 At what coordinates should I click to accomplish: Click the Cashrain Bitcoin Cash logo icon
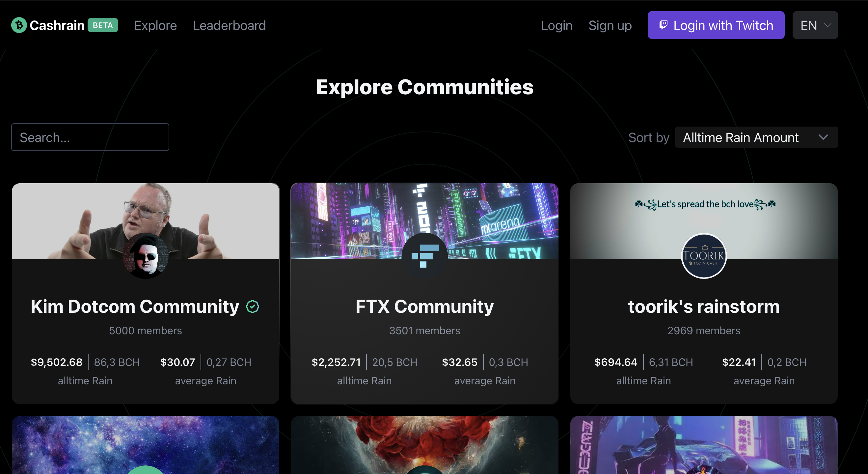[x=19, y=25]
